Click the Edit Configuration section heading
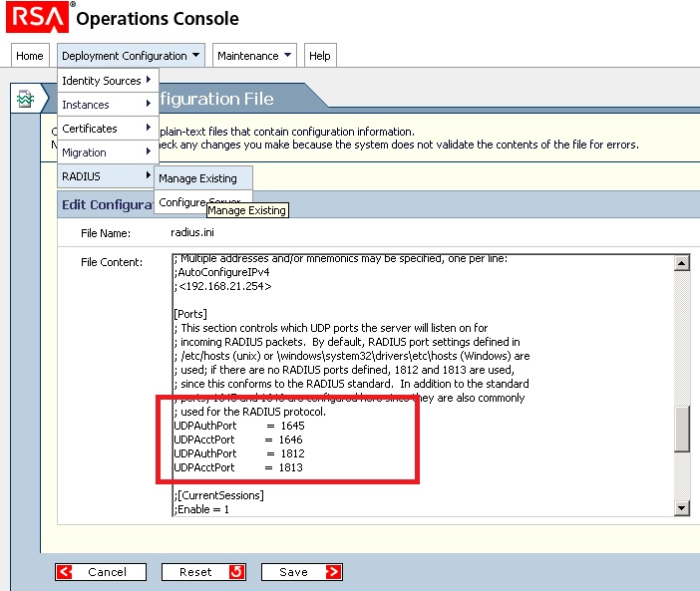 (x=107, y=204)
